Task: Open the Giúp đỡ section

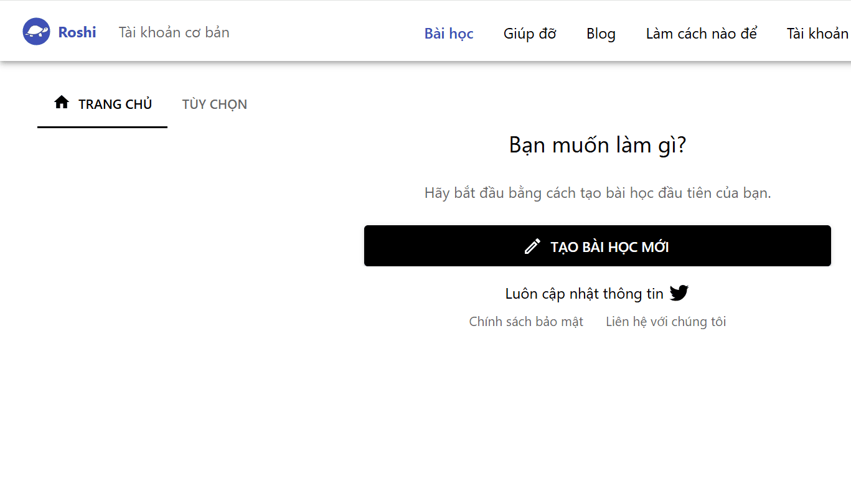Action: (x=530, y=34)
